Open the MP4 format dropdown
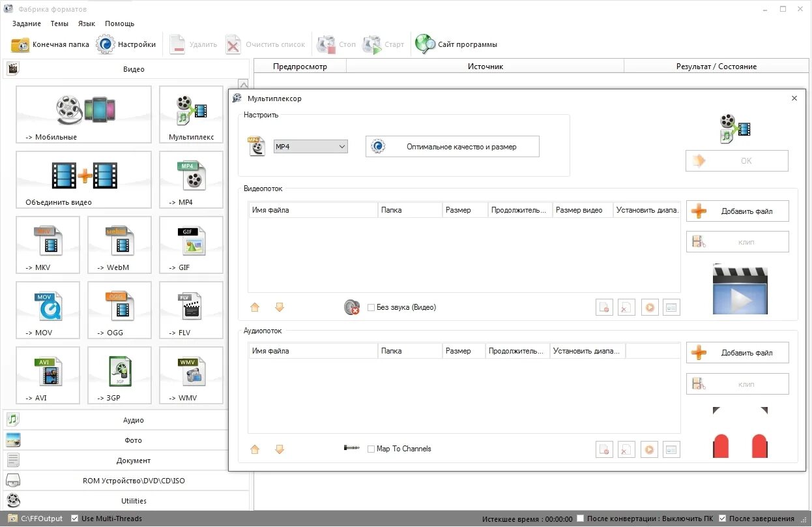812x527 pixels. click(x=310, y=147)
